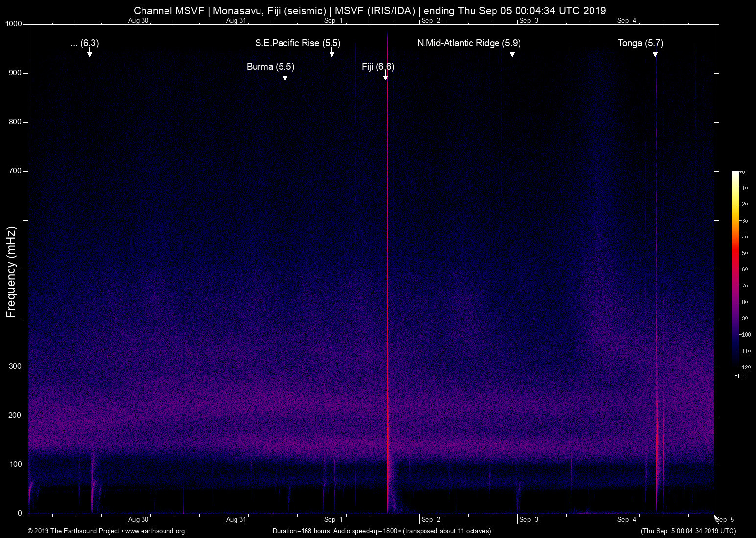Click the bright red Fiji earthquake line
This screenshot has width=756, height=538.
[387, 294]
